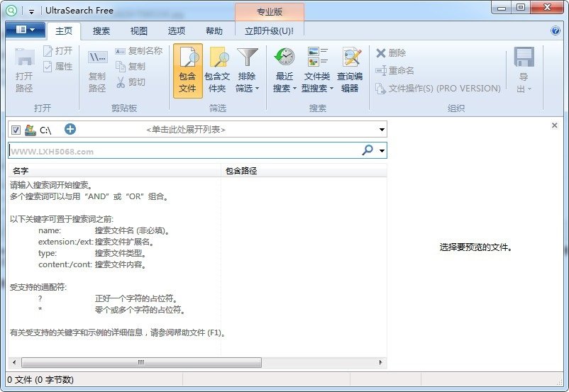This screenshot has height=392, width=569.
Task: Open the 文件类型搜索 dropdown
Action: (x=317, y=71)
